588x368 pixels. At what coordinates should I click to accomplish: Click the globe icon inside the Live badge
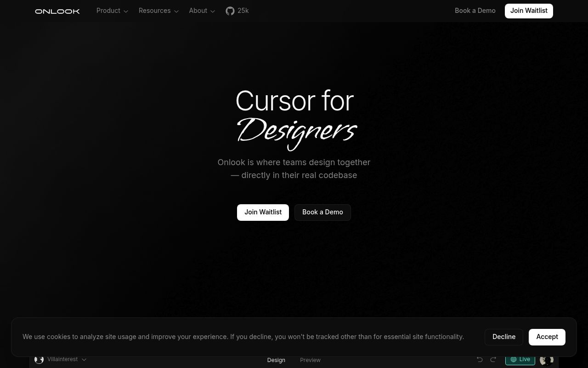pos(514,359)
